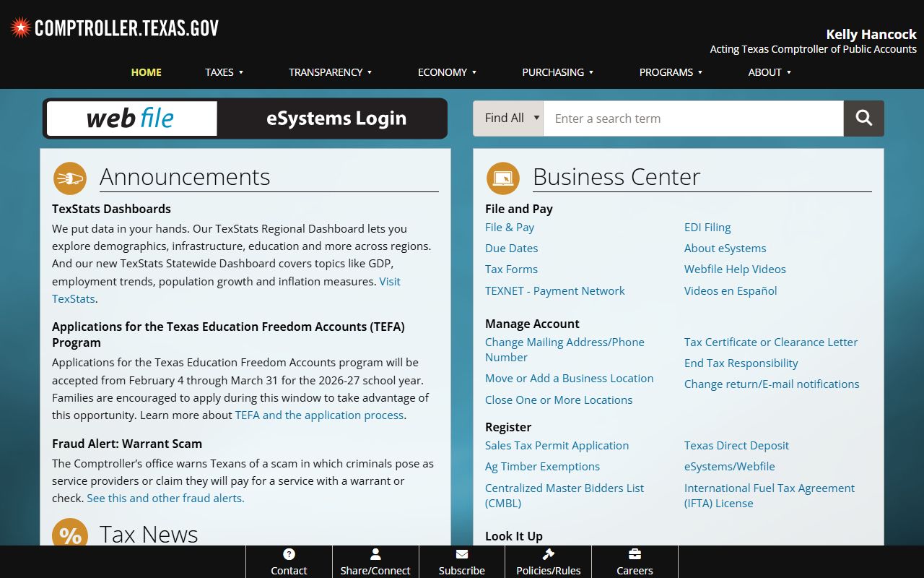Screen dimensions: 924x578
Task: Open the About navigation menu
Action: tap(770, 72)
